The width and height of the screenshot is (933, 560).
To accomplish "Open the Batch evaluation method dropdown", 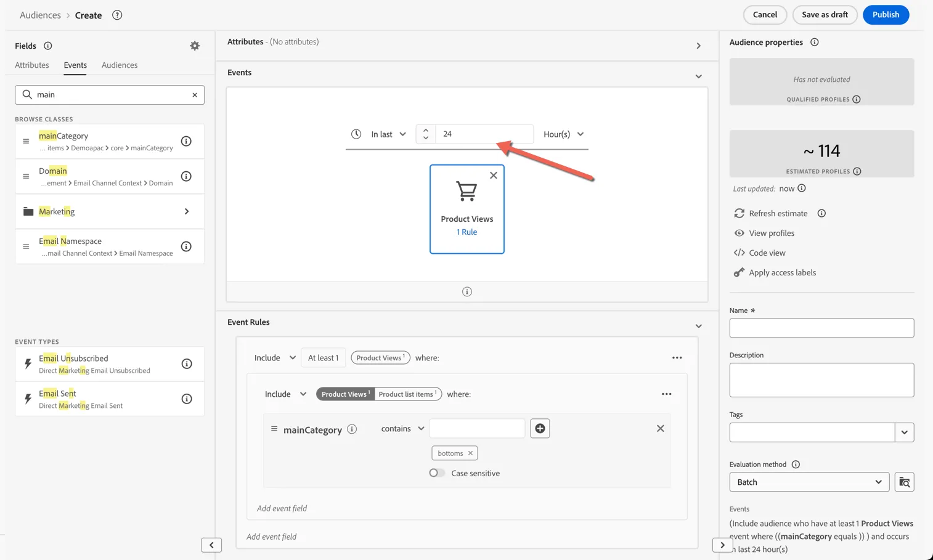I will click(x=809, y=482).
